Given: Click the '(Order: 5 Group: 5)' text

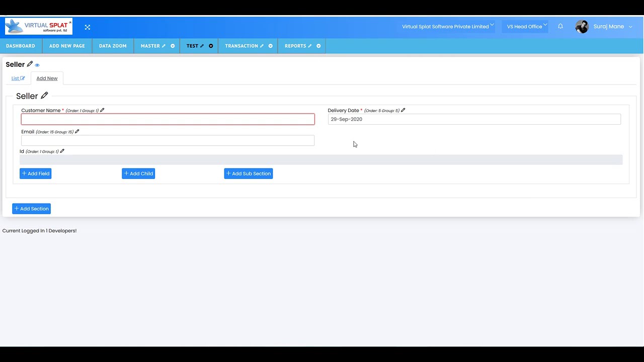Looking at the screenshot, I should 382,111.
